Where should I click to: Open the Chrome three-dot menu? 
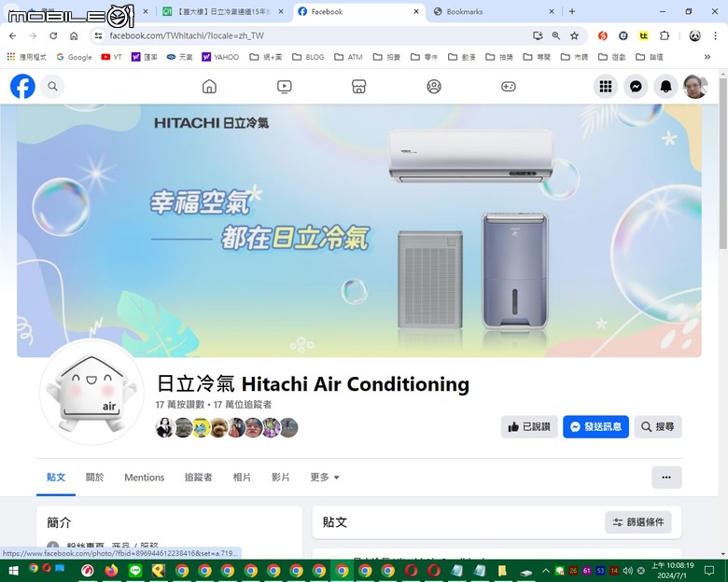tap(716, 35)
